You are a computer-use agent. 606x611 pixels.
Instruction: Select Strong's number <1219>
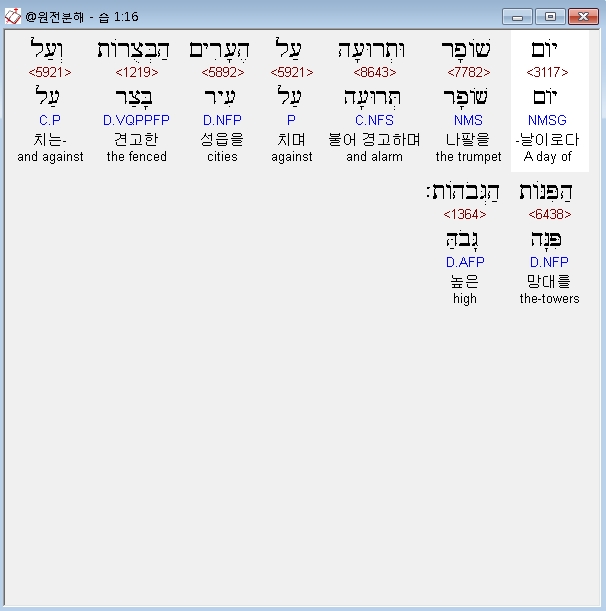[136, 72]
